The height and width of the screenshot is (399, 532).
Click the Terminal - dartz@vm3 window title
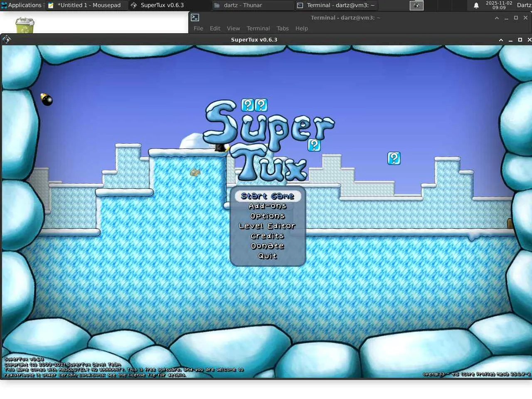(x=345, y=18)
